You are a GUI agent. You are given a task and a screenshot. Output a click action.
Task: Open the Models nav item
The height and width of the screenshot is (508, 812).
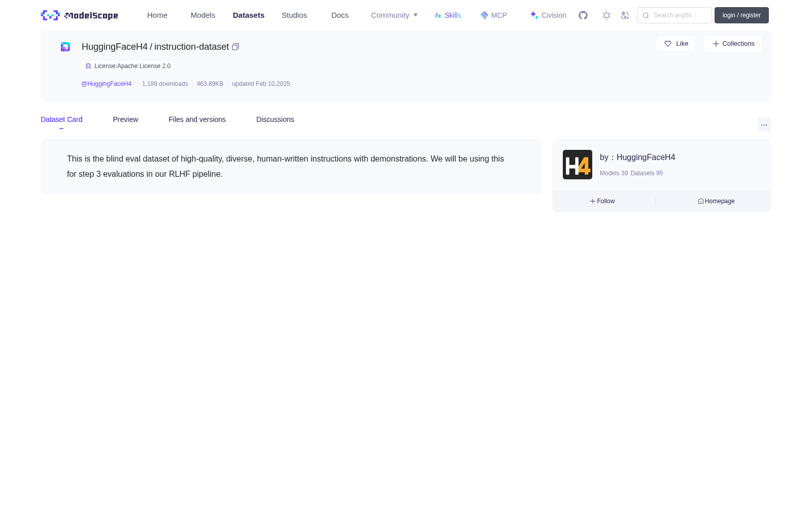point(203,15)
